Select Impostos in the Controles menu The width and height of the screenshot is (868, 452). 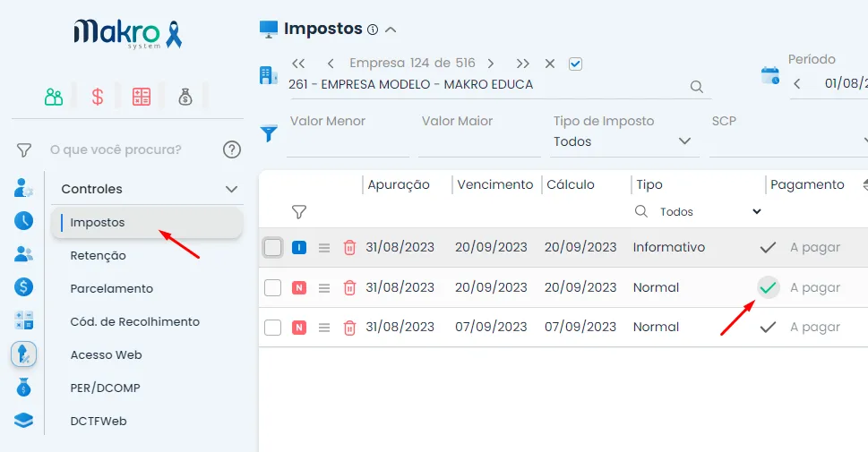coord(147,222)
